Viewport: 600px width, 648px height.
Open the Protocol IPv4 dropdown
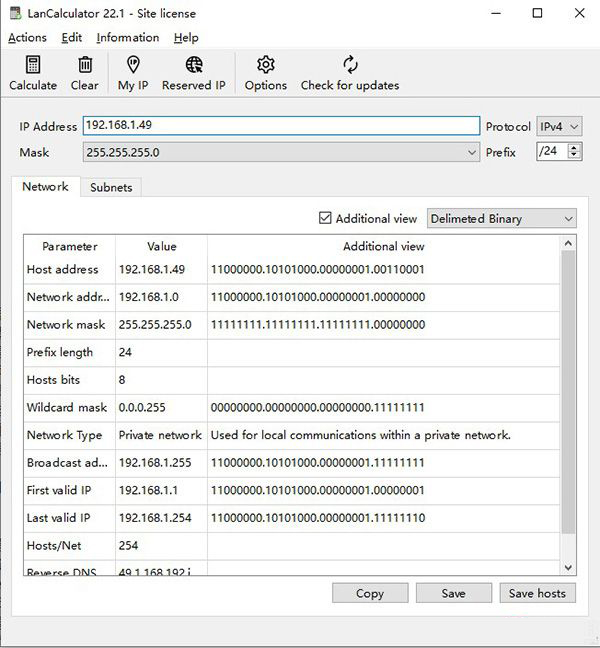(559, 126)
